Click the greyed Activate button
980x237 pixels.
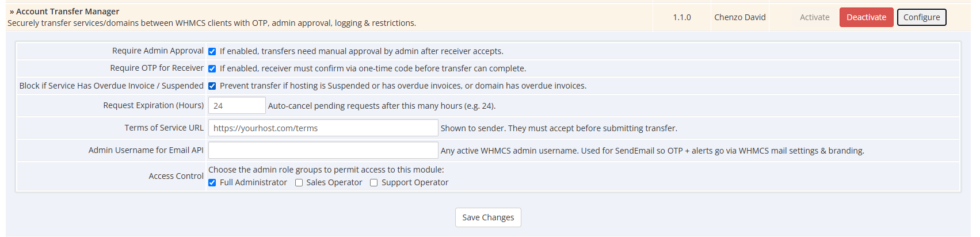814,17
